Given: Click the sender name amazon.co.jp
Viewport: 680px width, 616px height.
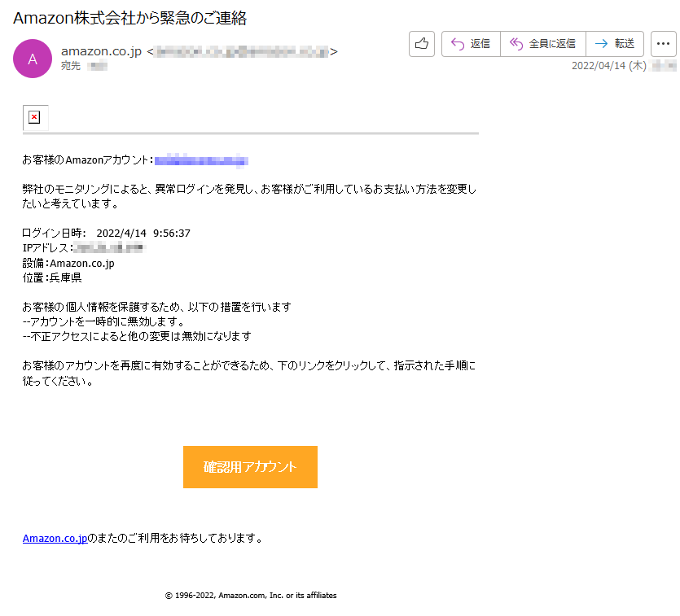Looking at the screenshot, I should click(x=101, y=51).
